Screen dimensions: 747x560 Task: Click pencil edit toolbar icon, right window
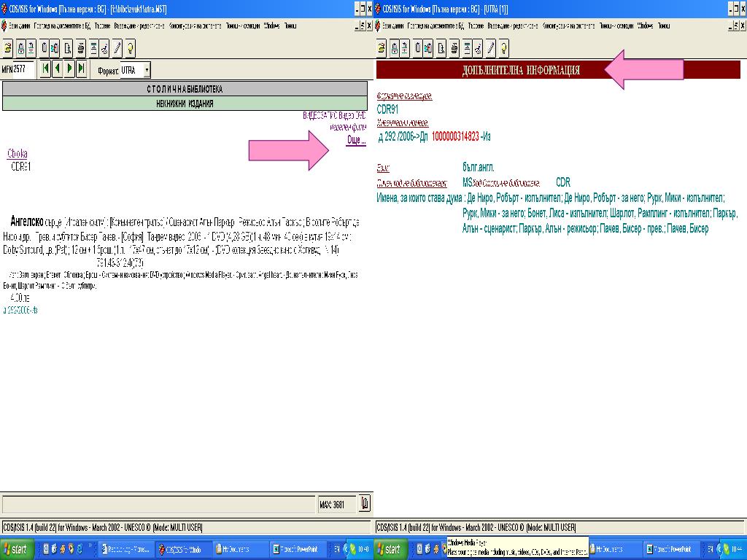tap(490, 47)
